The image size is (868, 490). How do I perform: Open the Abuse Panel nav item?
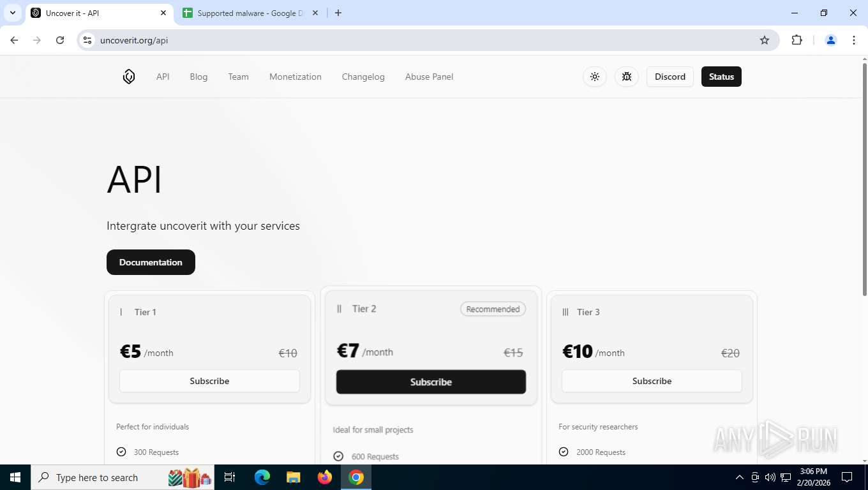[x=429, y=77]
